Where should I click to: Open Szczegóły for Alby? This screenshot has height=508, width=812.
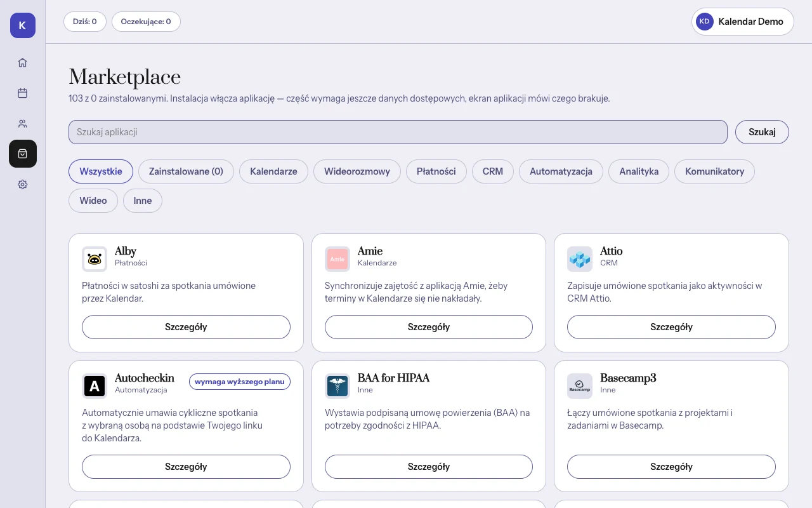(x=186, y=327)
